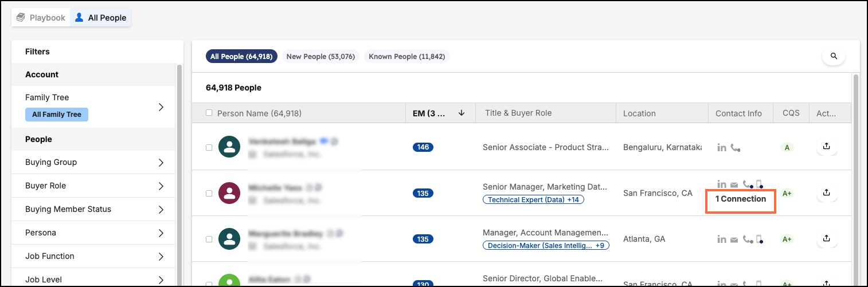
Task: Open teal avatar of Senior Associate row
Action: click(229, 147)
